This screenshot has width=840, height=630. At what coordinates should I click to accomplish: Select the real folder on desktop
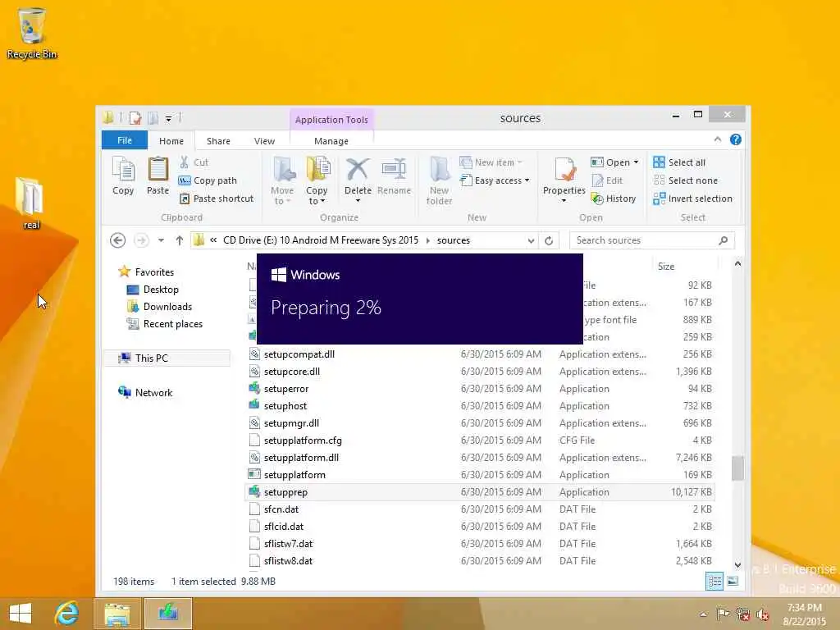[30, 203]
